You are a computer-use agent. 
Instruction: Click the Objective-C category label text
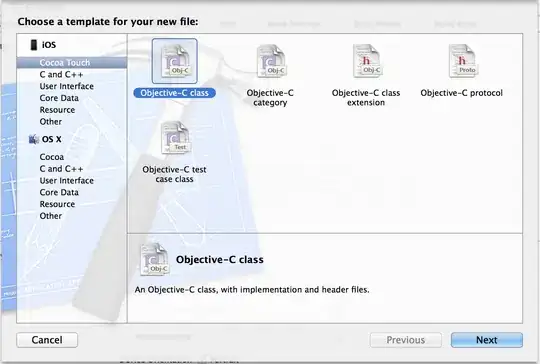coord(270,98)
